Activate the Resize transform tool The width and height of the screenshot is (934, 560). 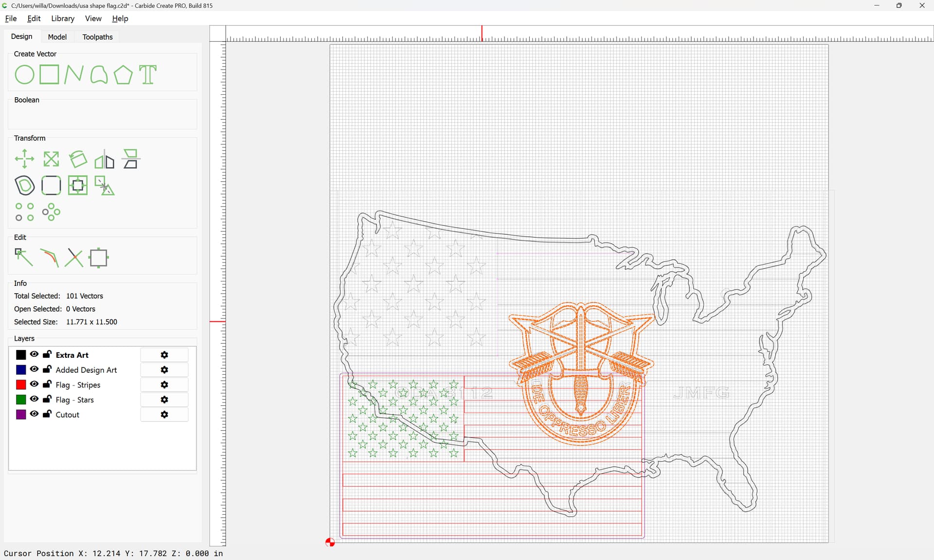(51, 159)
